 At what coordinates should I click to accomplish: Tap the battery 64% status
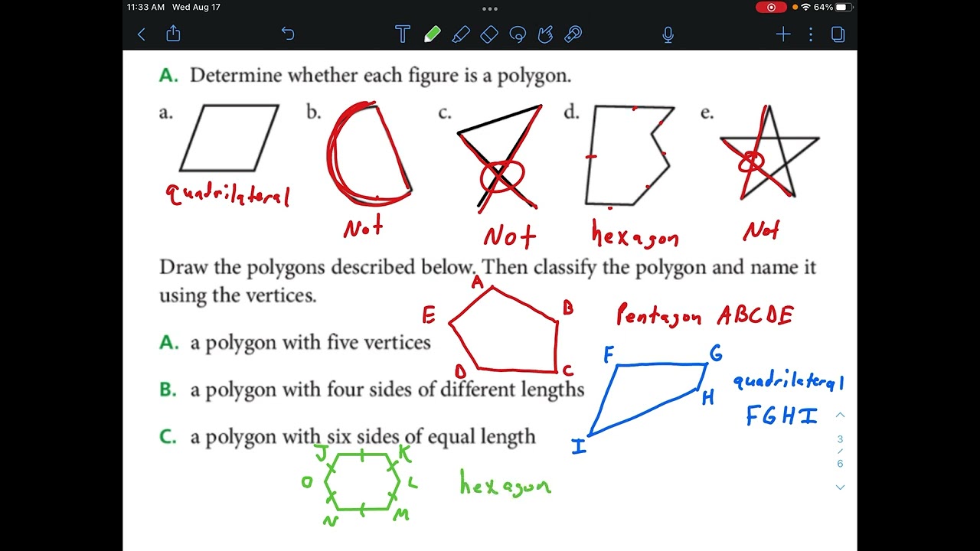832,7
